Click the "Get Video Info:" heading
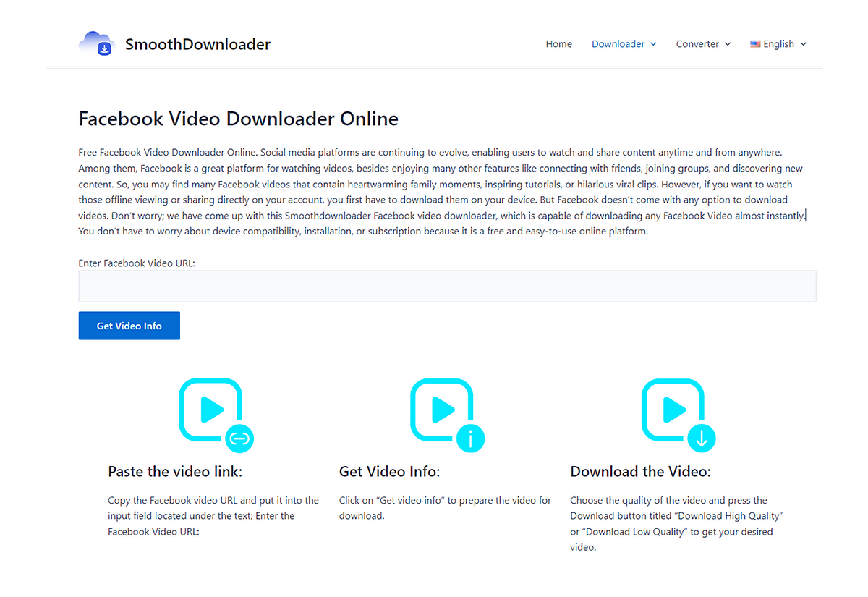The width and height of the screenshot is (868, 597). pos(389,472)
